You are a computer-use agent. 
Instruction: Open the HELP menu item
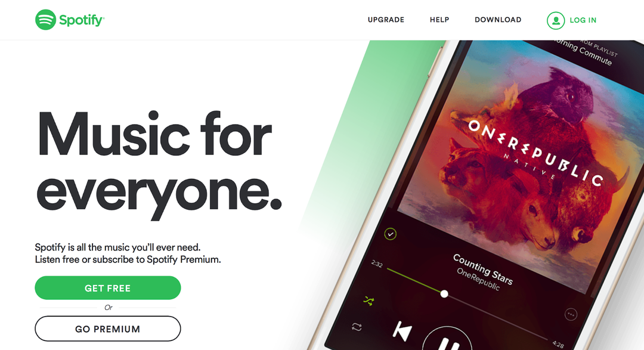click(439, 20)
